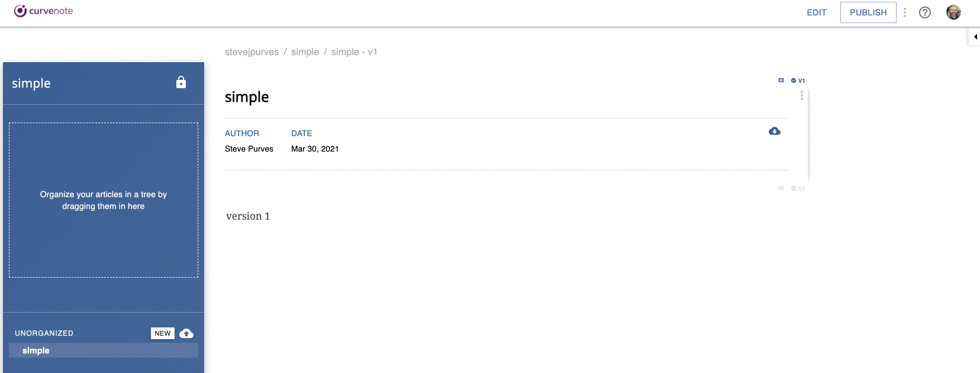Click the V1 version badge with checkmark

[x=798, y=81]
